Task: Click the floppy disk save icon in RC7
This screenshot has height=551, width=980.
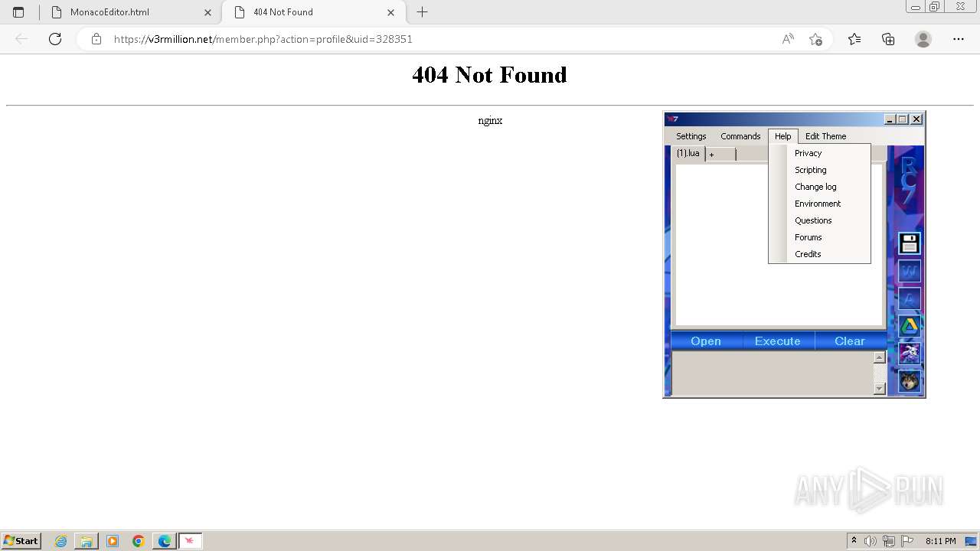Action: pos(909,243)
